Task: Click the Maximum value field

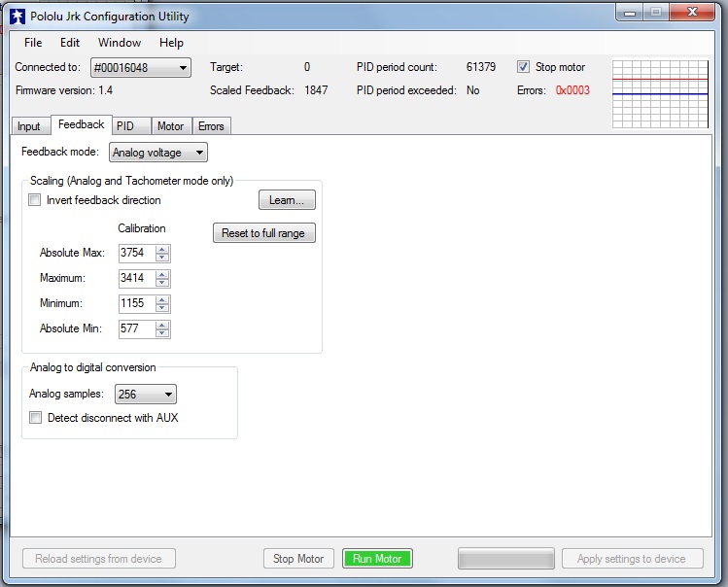Action: coord(136,278)
